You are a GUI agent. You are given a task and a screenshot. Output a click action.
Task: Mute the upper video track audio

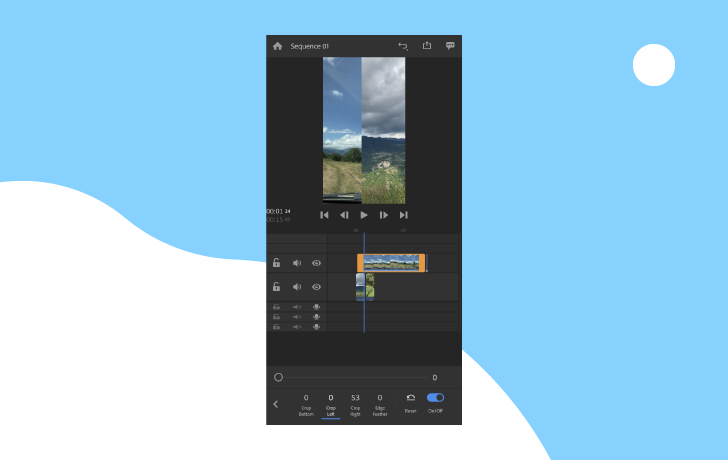point(297,263)
